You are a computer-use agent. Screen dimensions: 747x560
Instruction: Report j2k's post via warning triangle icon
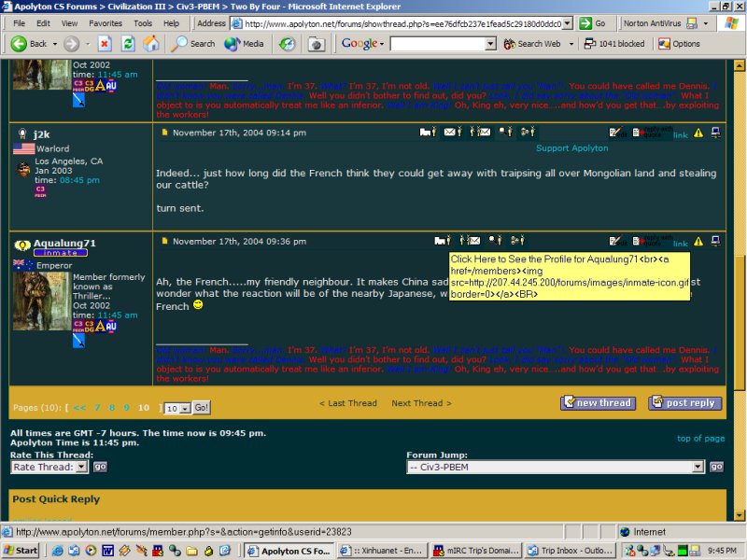point(698,134)
